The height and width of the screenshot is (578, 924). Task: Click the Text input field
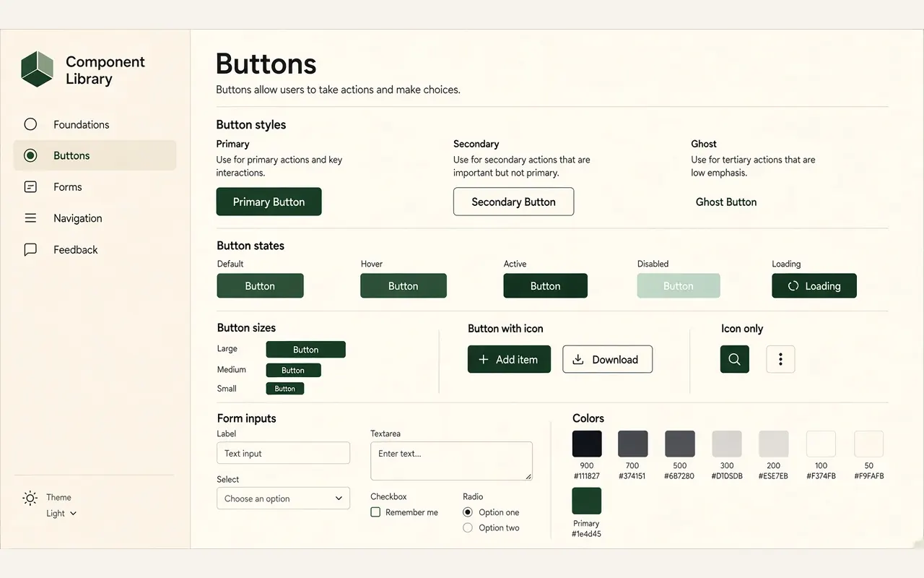(x=283, y=453)
